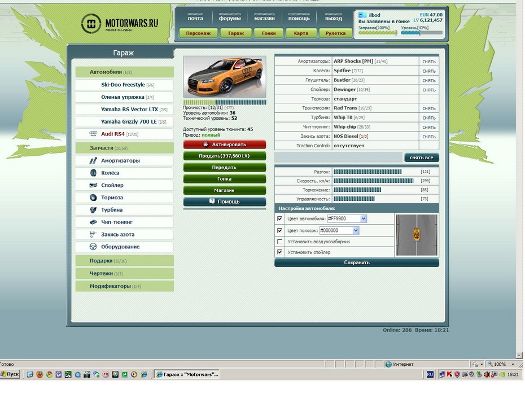
Task: Open the Оборудование steering wheel category
Action: coord(124,247)
